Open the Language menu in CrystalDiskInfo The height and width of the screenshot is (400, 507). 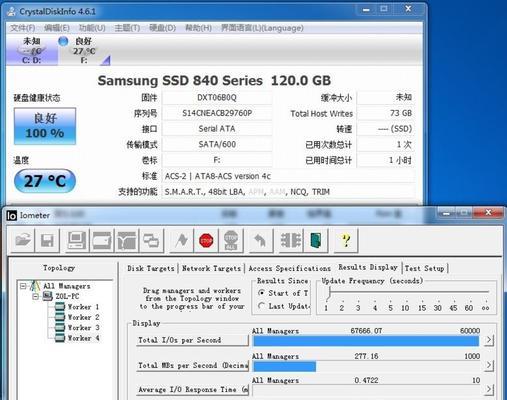point(262,28)
